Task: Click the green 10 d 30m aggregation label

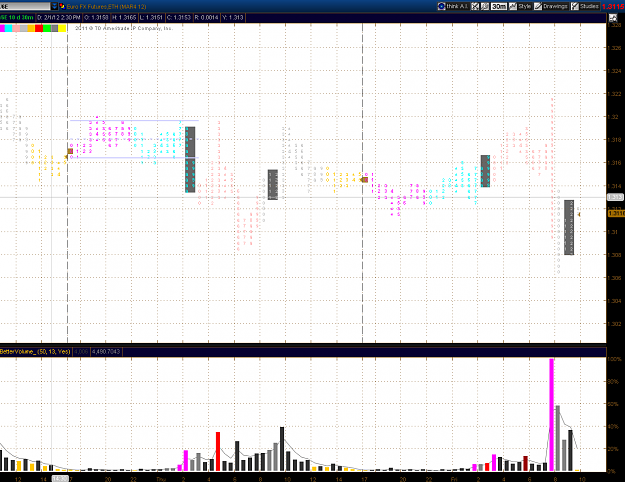Action: tap(17, 18)
